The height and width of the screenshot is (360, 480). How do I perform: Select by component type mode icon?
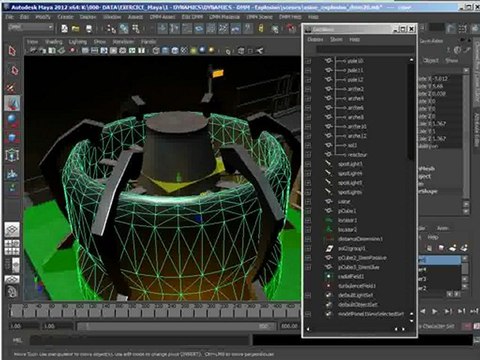(x=136, y=29)
